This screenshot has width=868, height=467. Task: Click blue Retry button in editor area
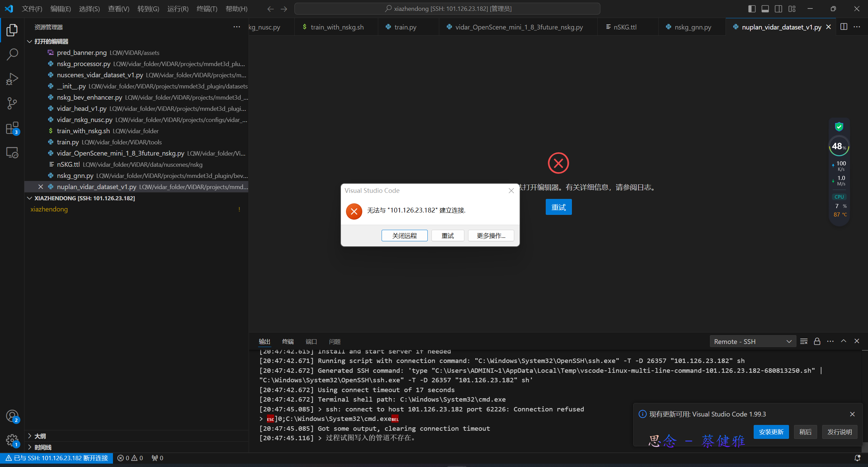(558, 207)
